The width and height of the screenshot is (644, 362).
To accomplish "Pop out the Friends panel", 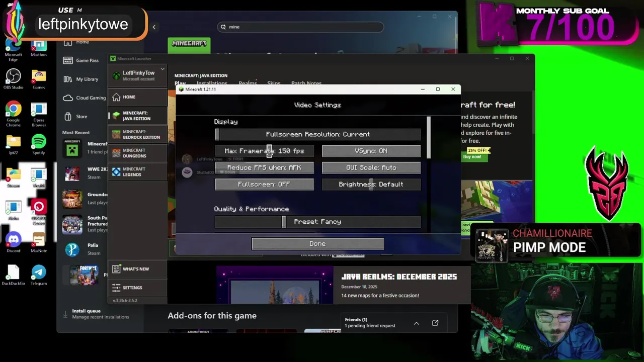I will pyautogui.click(x=435, y=323).
